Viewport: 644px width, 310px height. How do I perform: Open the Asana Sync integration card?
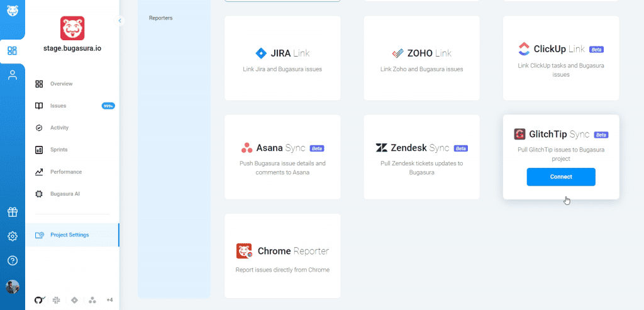(x=282, y=157)
